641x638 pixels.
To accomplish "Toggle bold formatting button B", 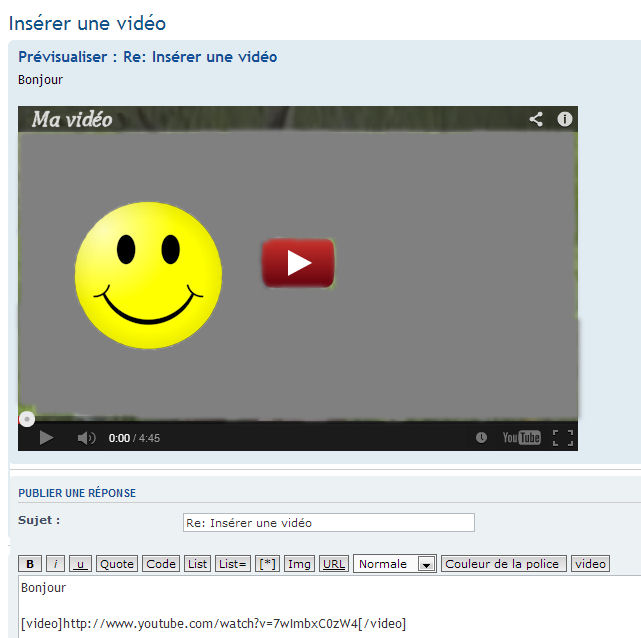I will point(30,564).
